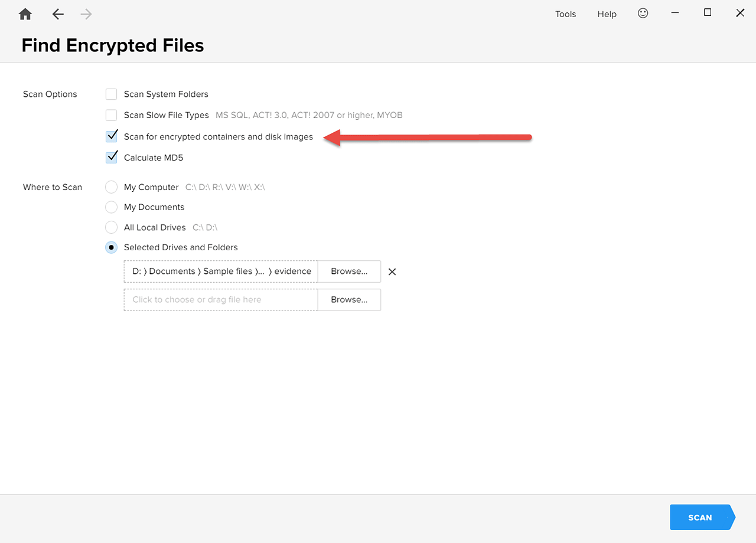Click Browse next to the evidence path
This screenshot has width=756, height=543.
[x=348, y=271]
